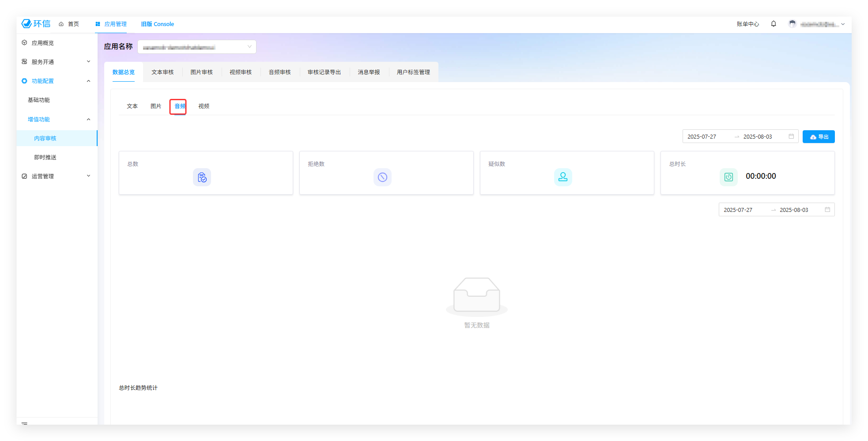
Task: Open the 用户标签管理 tab
Action: tap(413, 72)
